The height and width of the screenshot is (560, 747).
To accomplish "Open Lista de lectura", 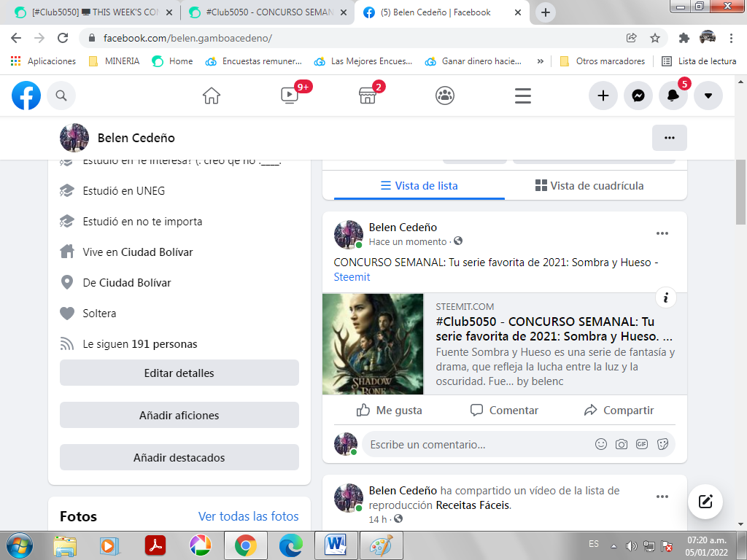I will (700, 61).
